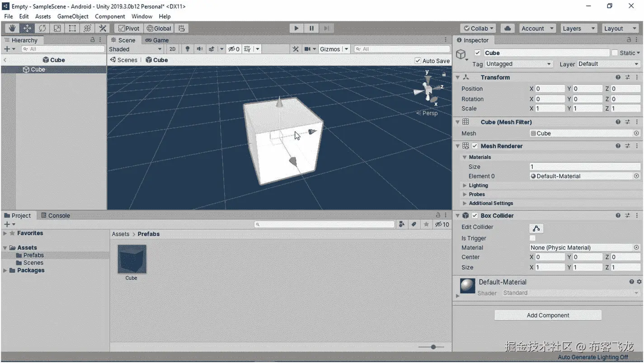The height and width of the screenshot is (363, 644).
Task: Uncheck Auto Save in the scene toolbar
Action: (x=418, y=61)
